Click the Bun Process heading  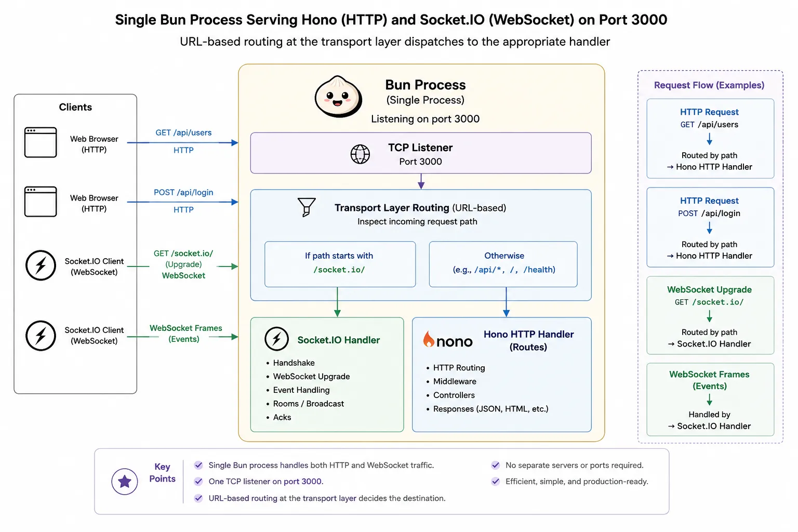click(x=425, y=85)
